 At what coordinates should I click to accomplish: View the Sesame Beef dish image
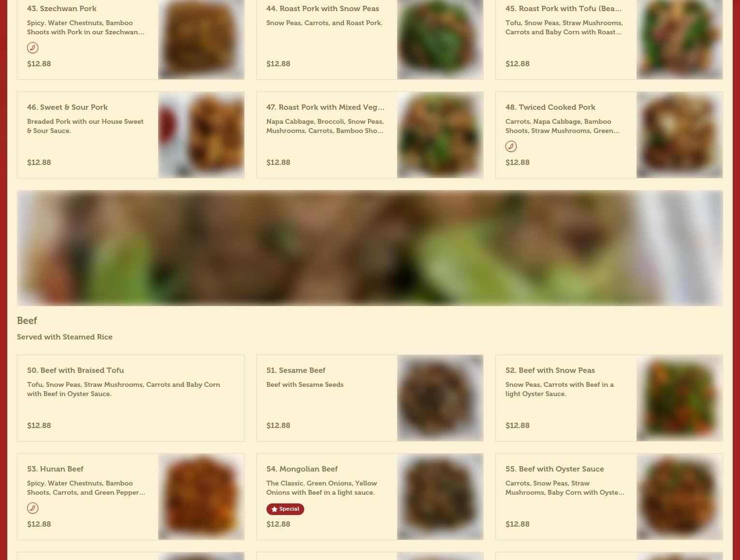click(440, 398)
